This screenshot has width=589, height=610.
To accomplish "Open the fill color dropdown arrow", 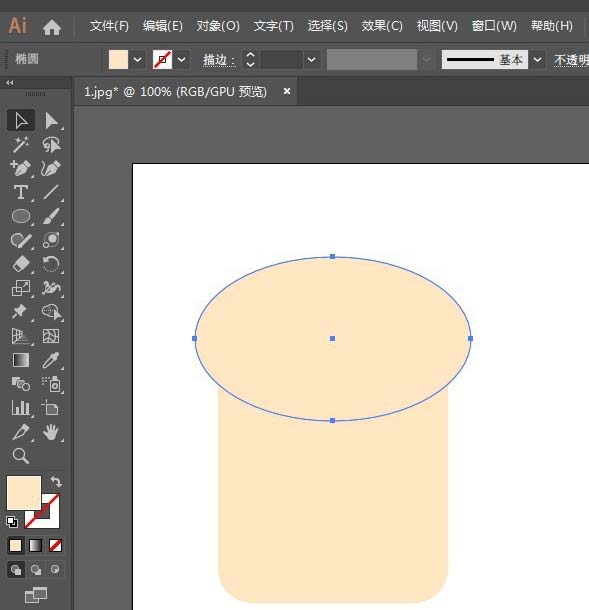I will [x=137, y=60].
